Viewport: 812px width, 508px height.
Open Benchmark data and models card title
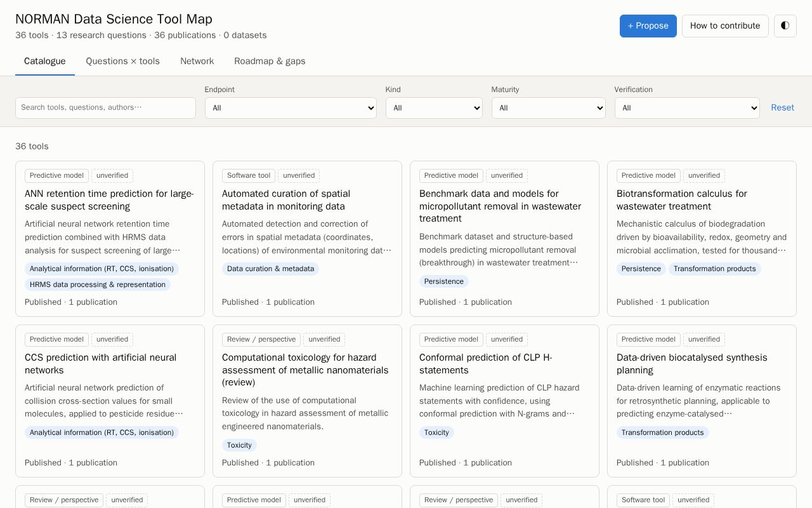pos(500,206)
